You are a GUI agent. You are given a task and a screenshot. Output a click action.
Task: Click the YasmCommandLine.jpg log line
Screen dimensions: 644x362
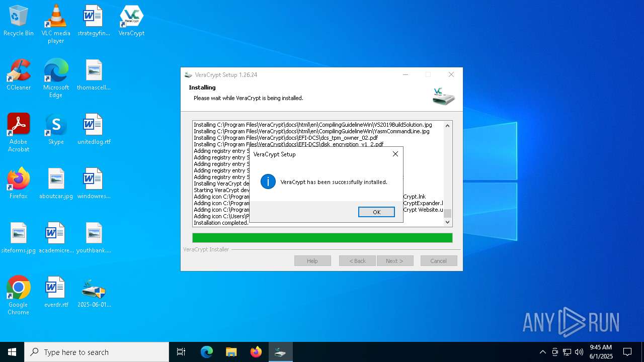point(311,131)
